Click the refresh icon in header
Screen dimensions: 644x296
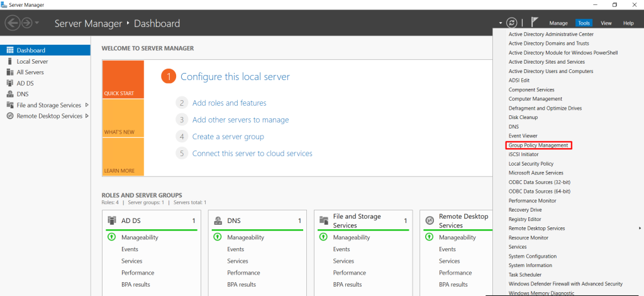tap(511, 23)
